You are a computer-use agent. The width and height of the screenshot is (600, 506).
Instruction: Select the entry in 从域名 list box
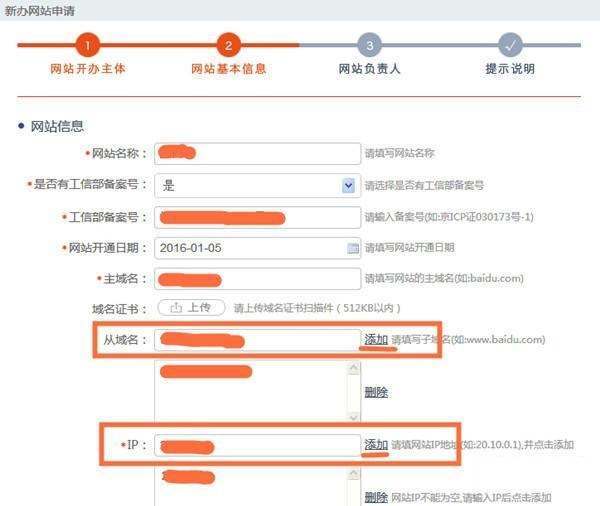pyautogui.click(x=206, y=372)
